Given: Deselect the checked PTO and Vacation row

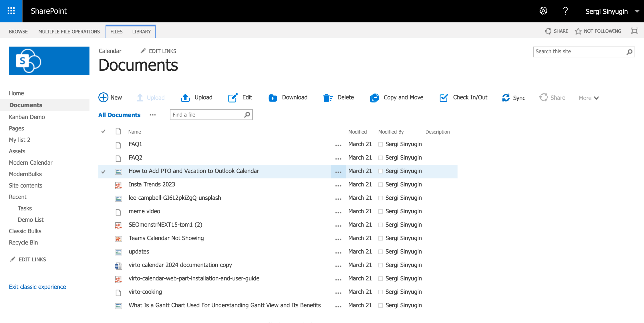Looking at the screenshot, I should coord(103,172).
